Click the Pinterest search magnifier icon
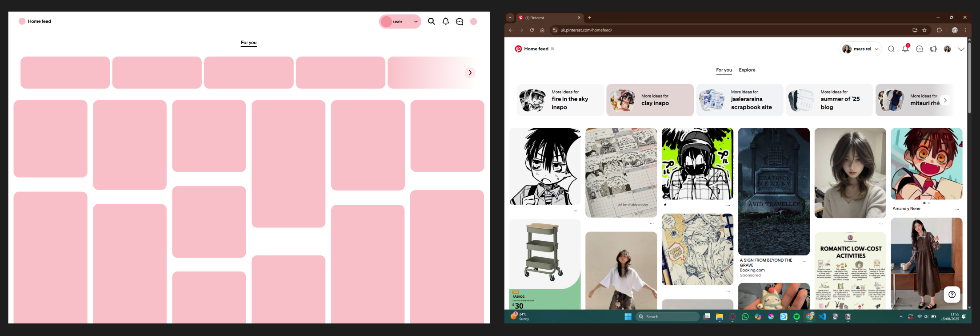This screenshot has height=336, width=980. pyautogui.click(x=891, y=49)
